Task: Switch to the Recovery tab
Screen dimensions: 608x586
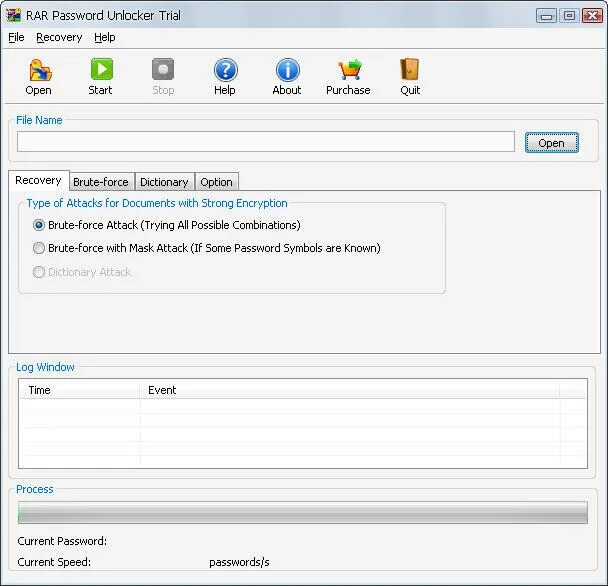Action: (38, 180)
